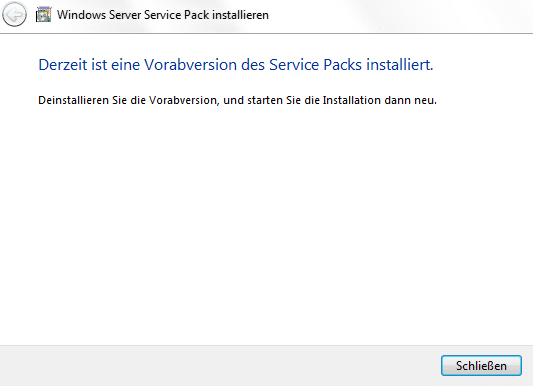Click the window title 'Windows Server Service Pack installieren'

tap(162, 15)
